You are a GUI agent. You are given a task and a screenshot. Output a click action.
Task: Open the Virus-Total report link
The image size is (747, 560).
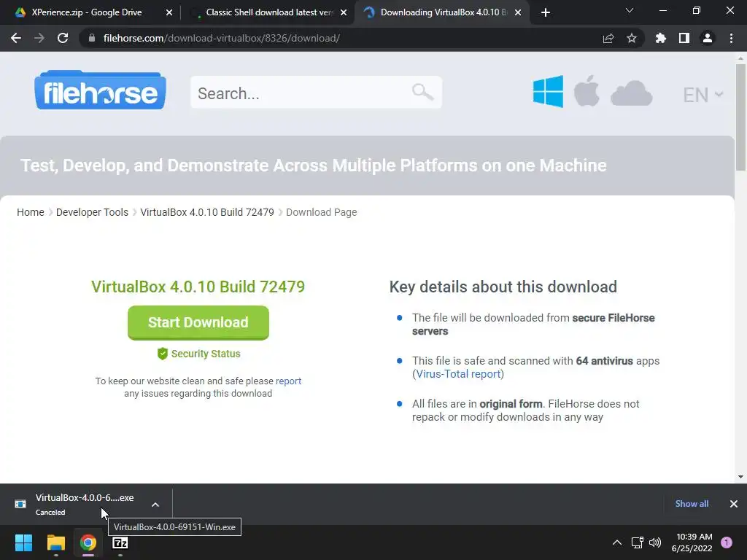[458, 374]
